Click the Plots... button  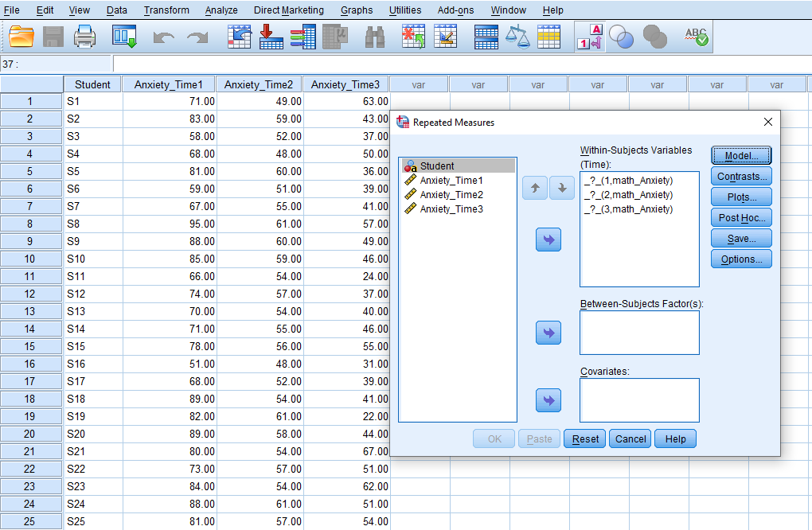coord(741,197)
